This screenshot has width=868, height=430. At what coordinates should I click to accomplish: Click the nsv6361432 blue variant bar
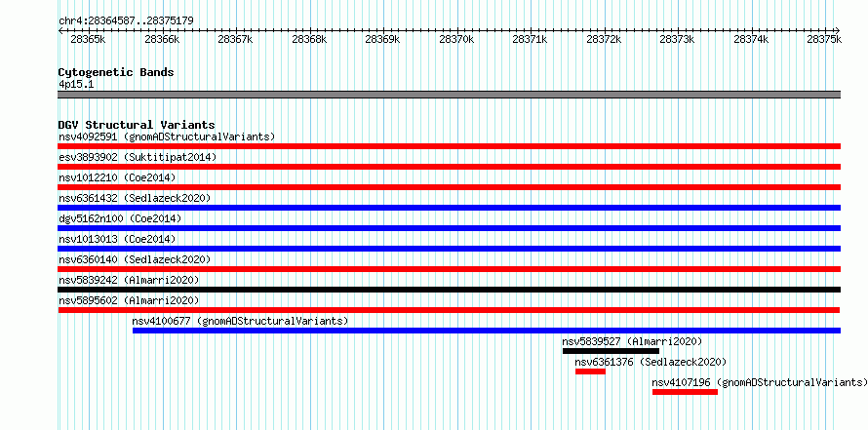pos(449,208)
